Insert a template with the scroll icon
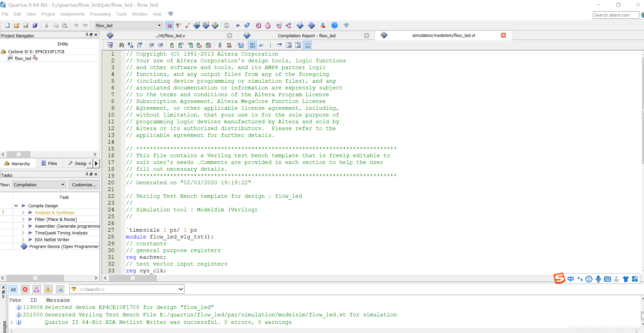The height and width of the screenshot is (333, 644). [229, 45]
